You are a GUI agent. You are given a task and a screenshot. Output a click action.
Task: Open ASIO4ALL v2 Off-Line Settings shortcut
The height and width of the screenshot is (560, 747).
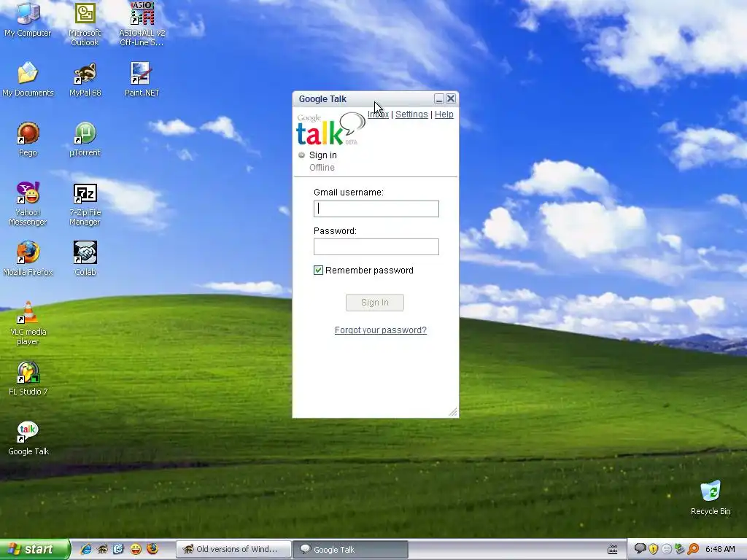[142, 24]
